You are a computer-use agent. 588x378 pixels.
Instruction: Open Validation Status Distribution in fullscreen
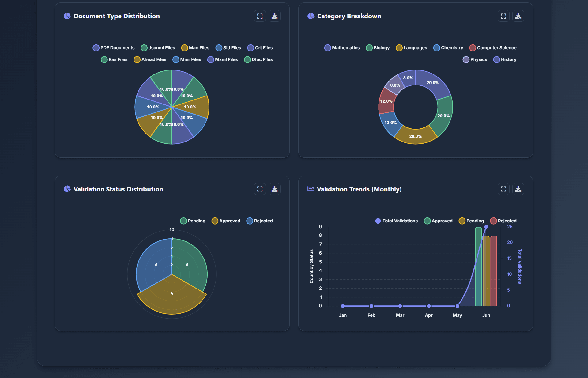(260, 189)
